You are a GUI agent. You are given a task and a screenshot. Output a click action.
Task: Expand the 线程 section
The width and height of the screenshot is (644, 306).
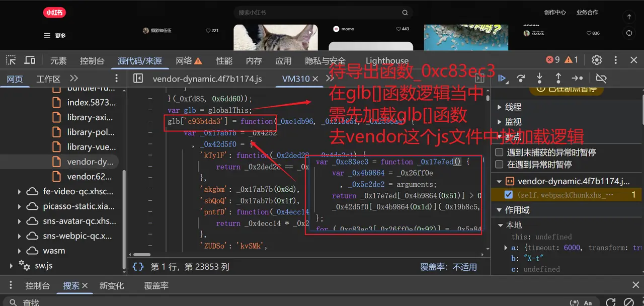[500, 107]
